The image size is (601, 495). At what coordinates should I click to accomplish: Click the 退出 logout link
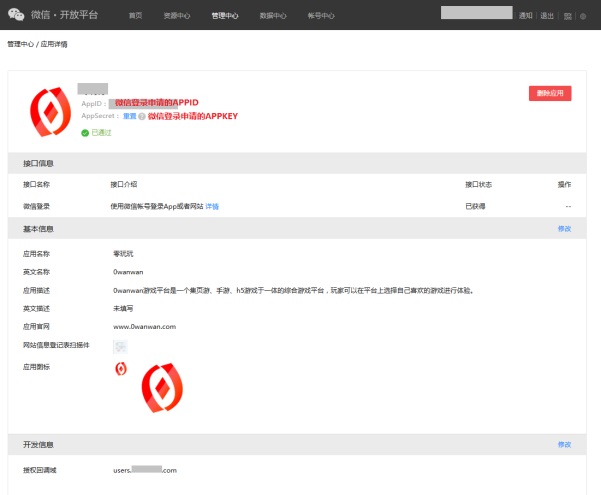[547, 16]
